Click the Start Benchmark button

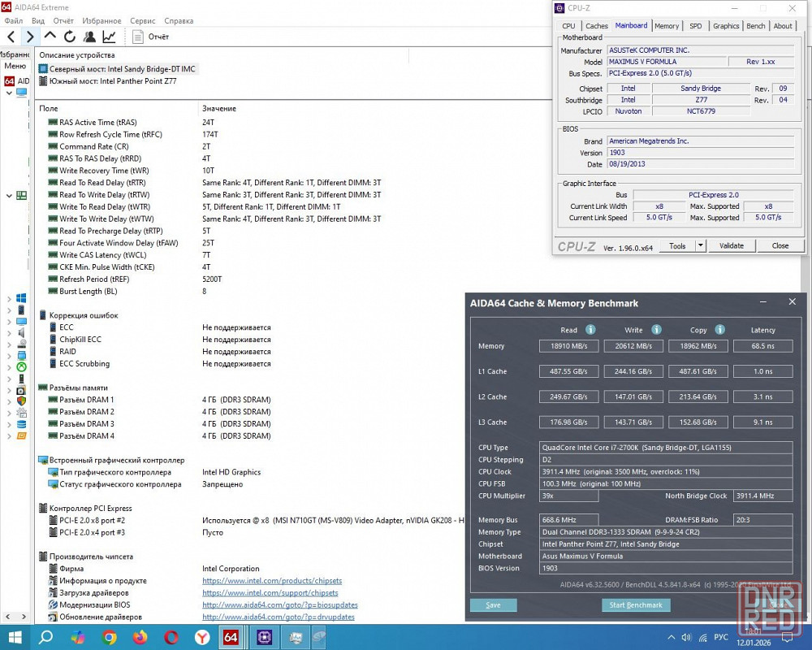[636, 605]
